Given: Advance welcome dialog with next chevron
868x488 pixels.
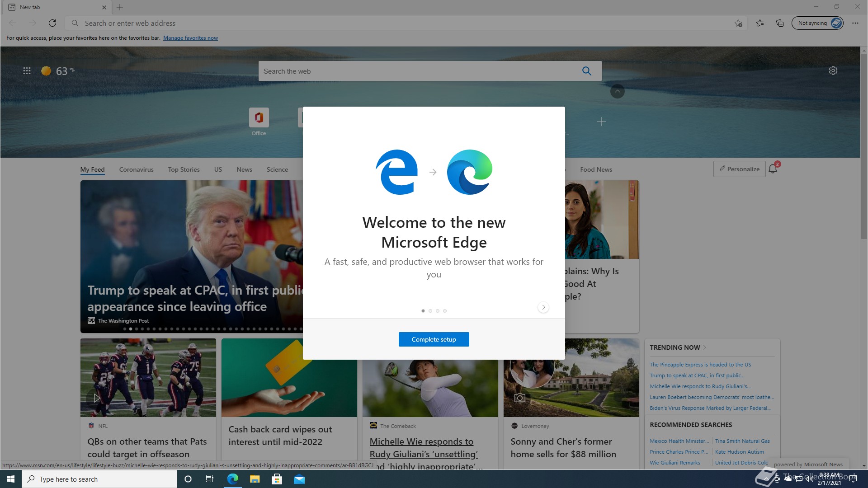Looking at the screenshot, I should coord(543,307).
